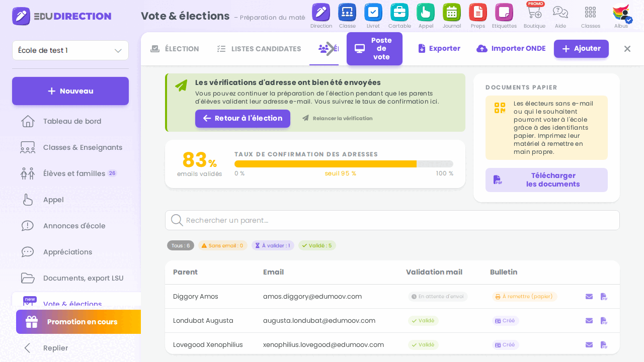Image resolution: width=644 pixels, height=362 pixels.
Task: Open Classes & Enseignants in sidebar
Action: tap(70, 147)
